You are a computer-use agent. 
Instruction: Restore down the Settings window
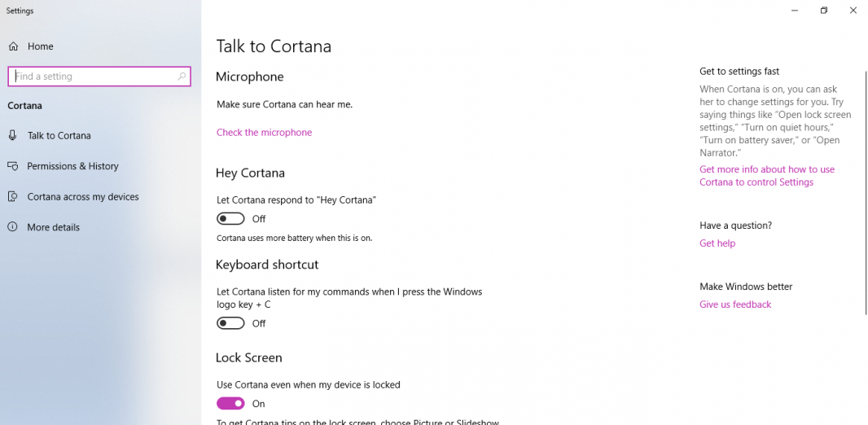tap(824, 11)
